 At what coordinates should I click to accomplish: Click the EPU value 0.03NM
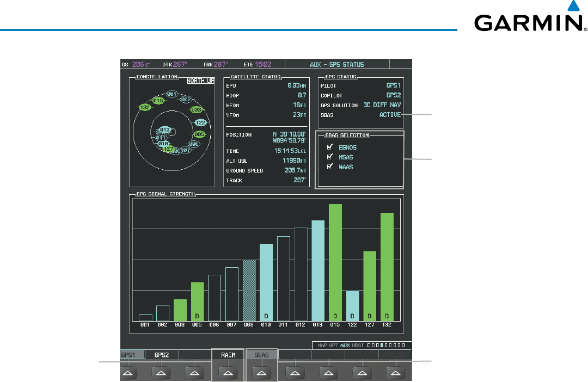(x=297, y=85)
